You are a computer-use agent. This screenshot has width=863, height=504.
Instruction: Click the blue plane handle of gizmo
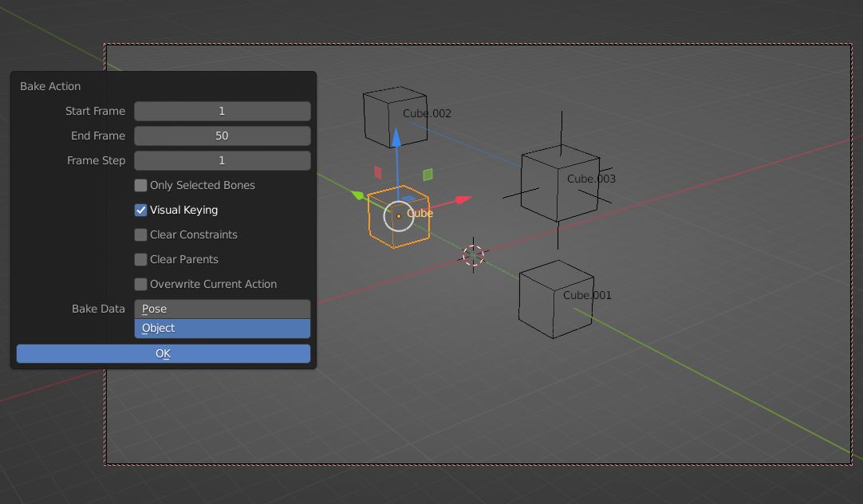tap(409, 198)
